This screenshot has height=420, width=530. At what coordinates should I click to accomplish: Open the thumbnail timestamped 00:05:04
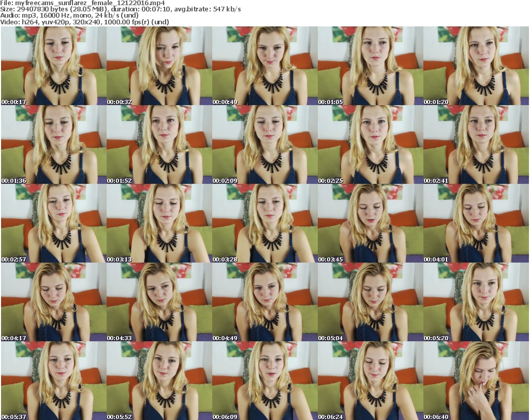pos(371,302)
